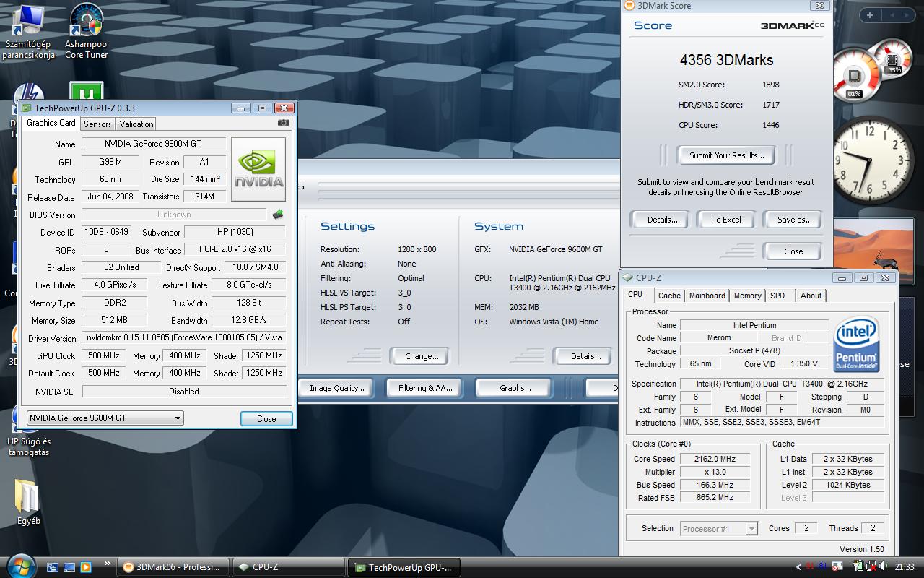Screen dimensions: 924x578
Task: Click Graphs button in 3DMark06
Action: click(x=515, y=388)
